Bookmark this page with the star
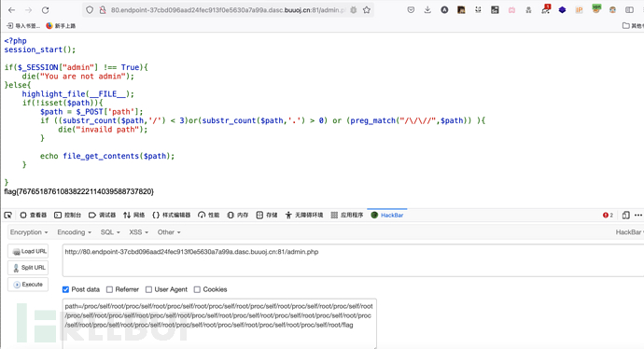 (x=367, y=10)
